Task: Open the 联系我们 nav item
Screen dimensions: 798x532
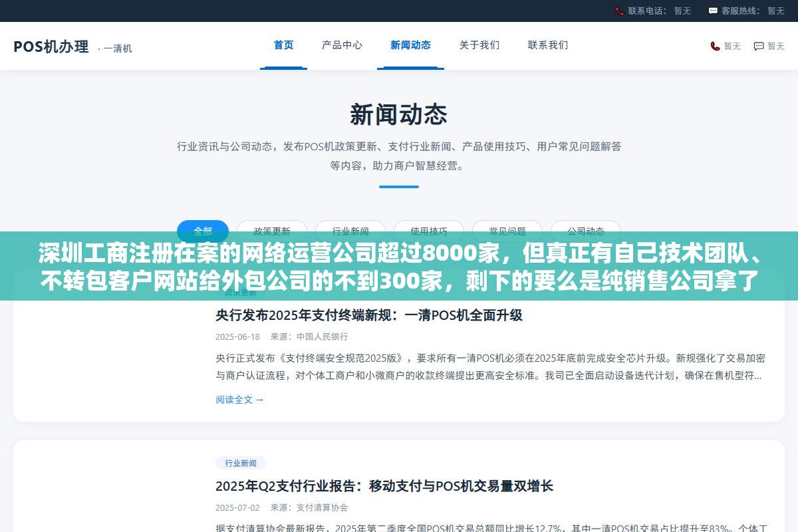Action: coord(548,45)
